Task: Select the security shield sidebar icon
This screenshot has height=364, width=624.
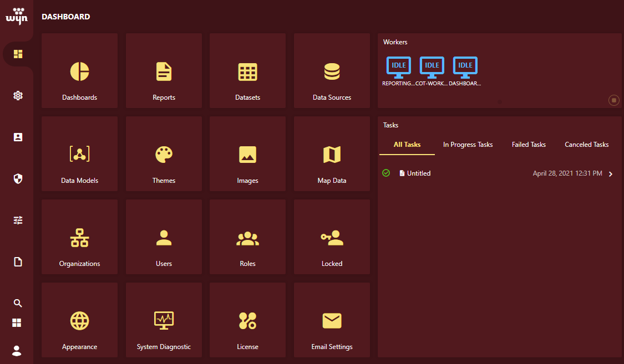Action: tap(17, 178)
